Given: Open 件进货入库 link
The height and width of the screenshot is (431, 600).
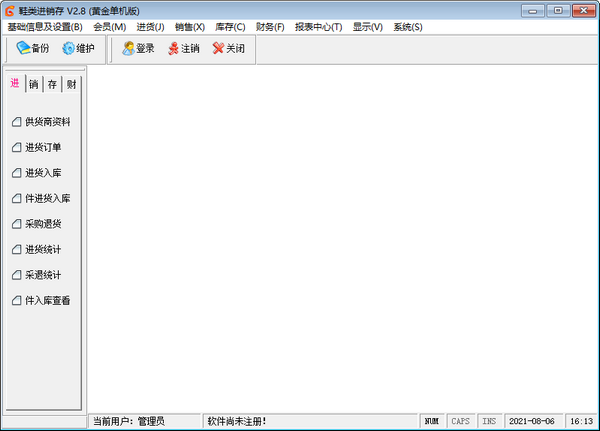Looking at the screenshot, I should pyautogui.click(x=48, y=199).
